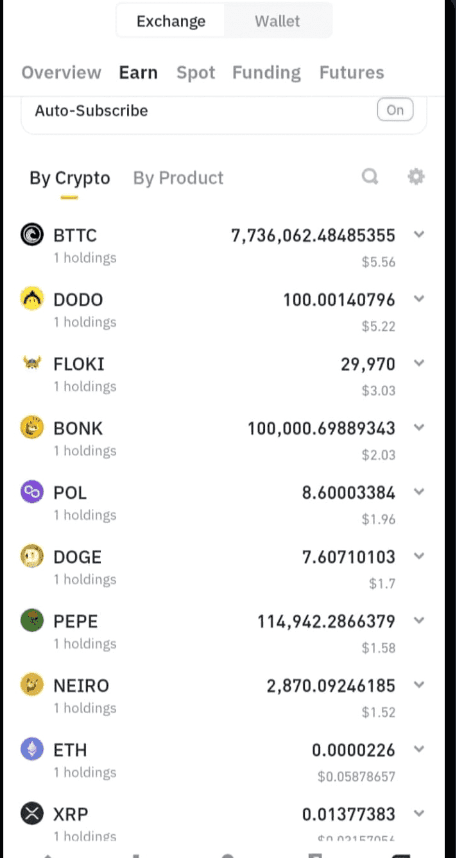
Task: Expand the DOGE holdings chevron
Action: click(419, 556)
